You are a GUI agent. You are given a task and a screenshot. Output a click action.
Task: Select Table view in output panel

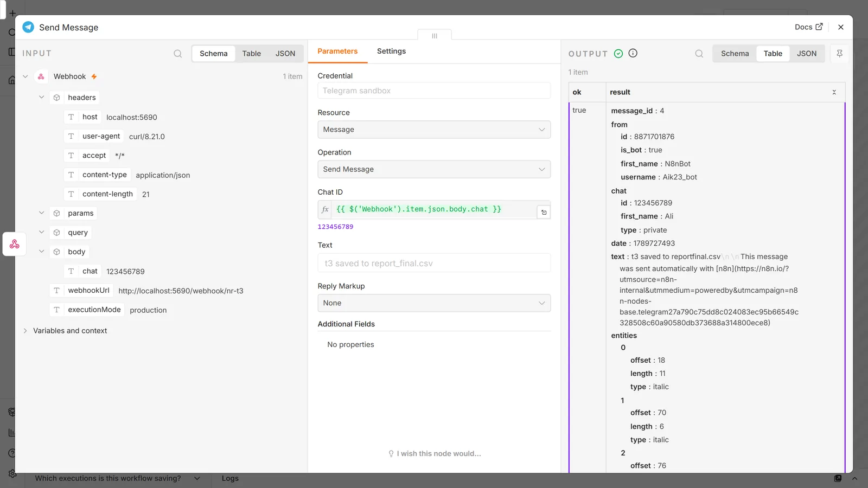click(773, 54)
